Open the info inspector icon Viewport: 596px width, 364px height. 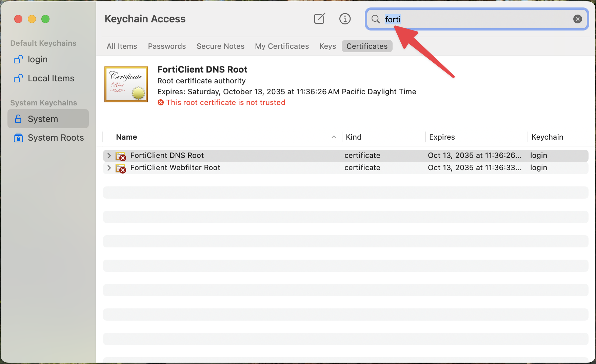(345, 19)
